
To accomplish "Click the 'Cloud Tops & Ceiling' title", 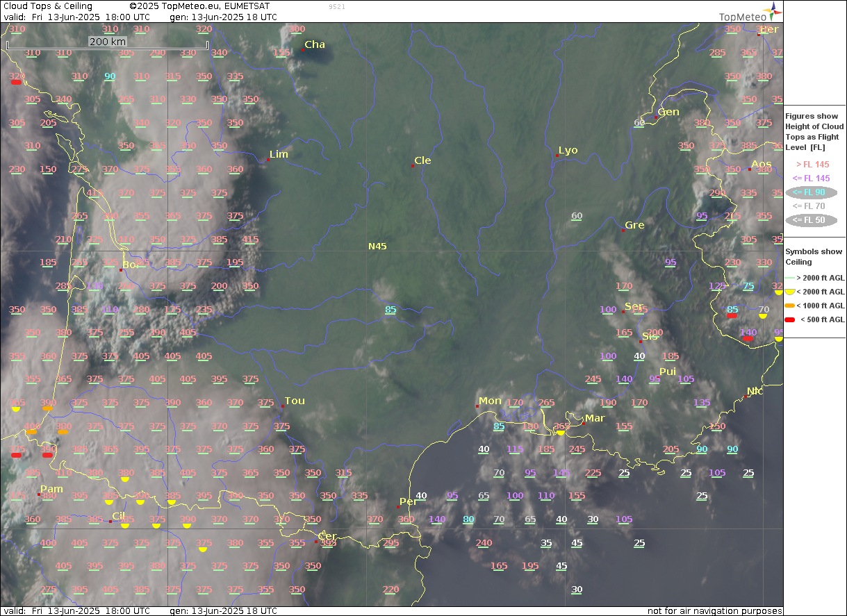I will (x=48, y=6).
